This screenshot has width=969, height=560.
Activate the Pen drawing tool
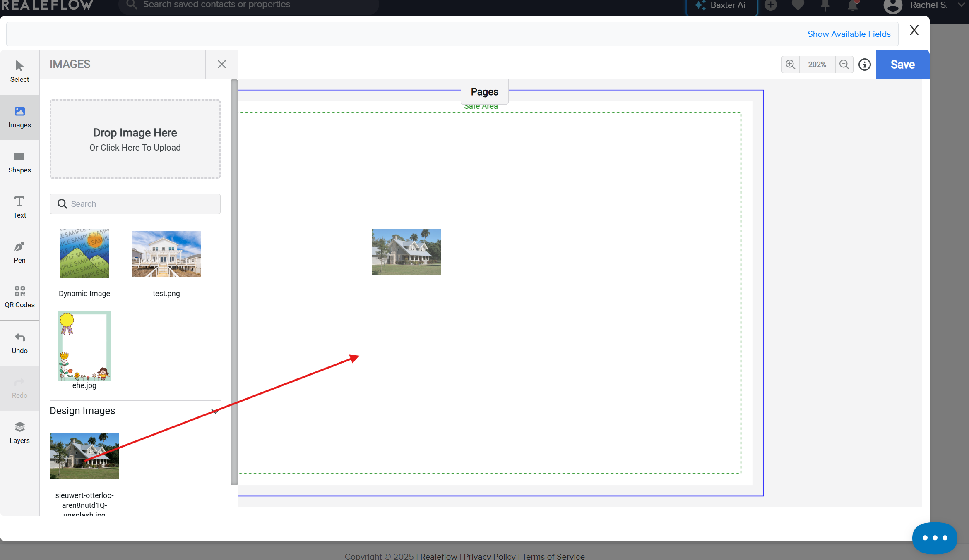19,252
